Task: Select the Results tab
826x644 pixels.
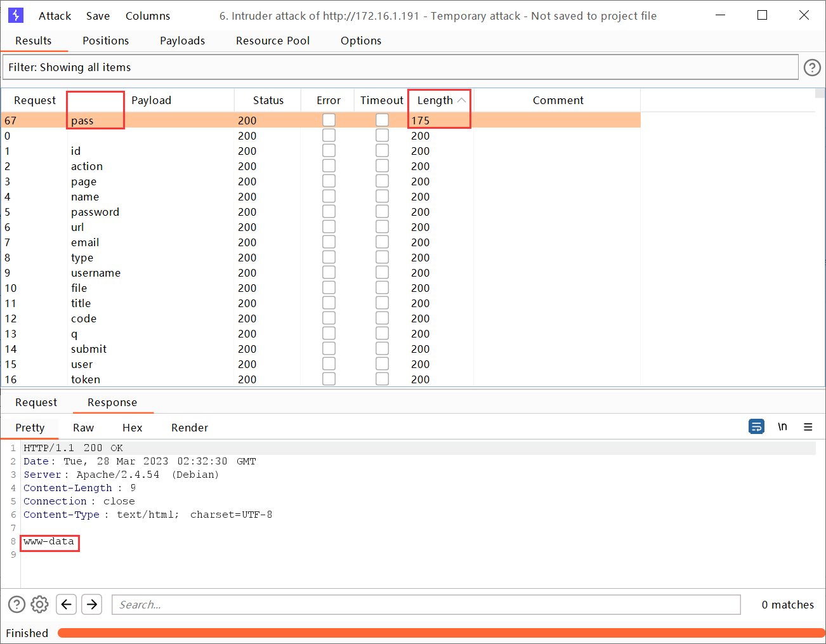Action: click(x=34, y=41)
